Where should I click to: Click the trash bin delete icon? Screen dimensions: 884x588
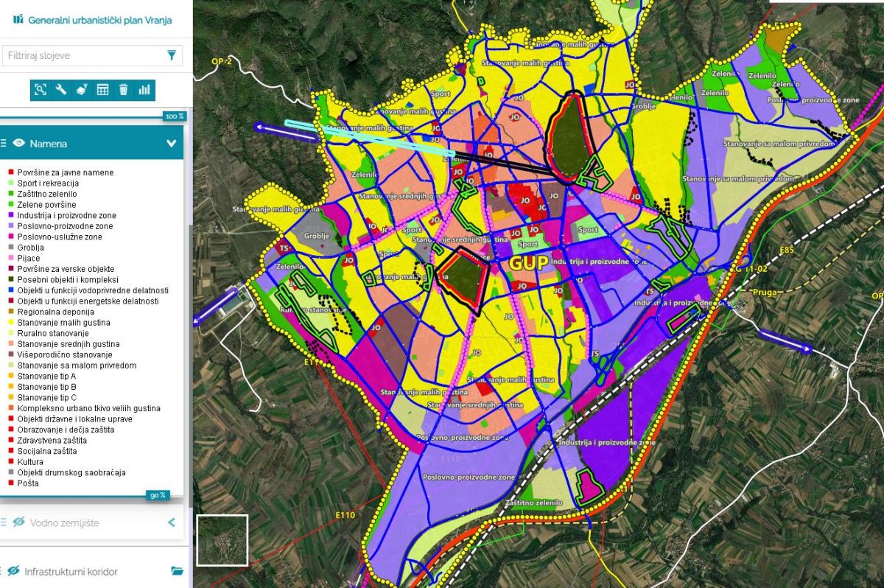(123, 90)
